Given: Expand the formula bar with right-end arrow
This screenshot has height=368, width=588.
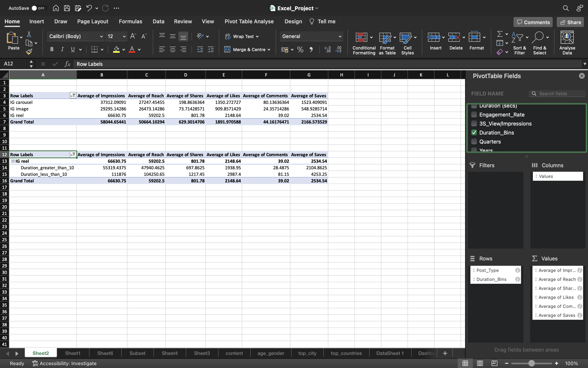Looking at the screenshot, I should (585, 64).
